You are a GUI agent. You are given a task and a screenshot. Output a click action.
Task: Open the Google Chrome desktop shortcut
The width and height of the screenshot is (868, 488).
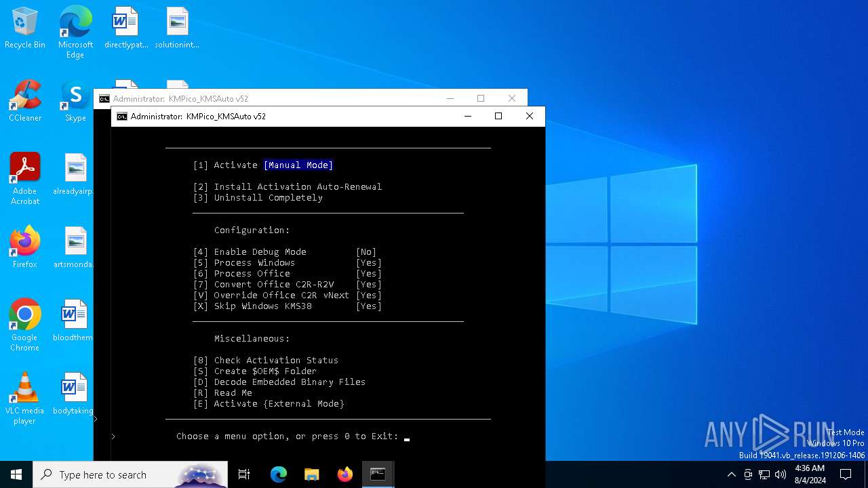coord(25,325)
